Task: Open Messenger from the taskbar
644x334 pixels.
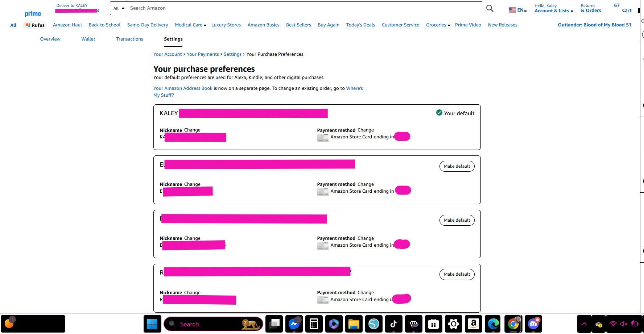Action: click(294, 324)
